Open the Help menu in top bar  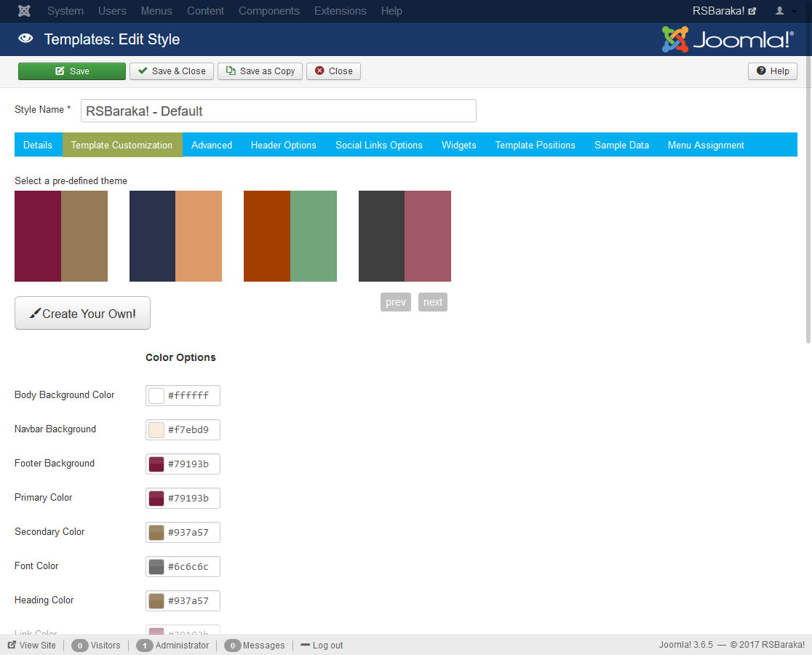click(x=391, y=11)
